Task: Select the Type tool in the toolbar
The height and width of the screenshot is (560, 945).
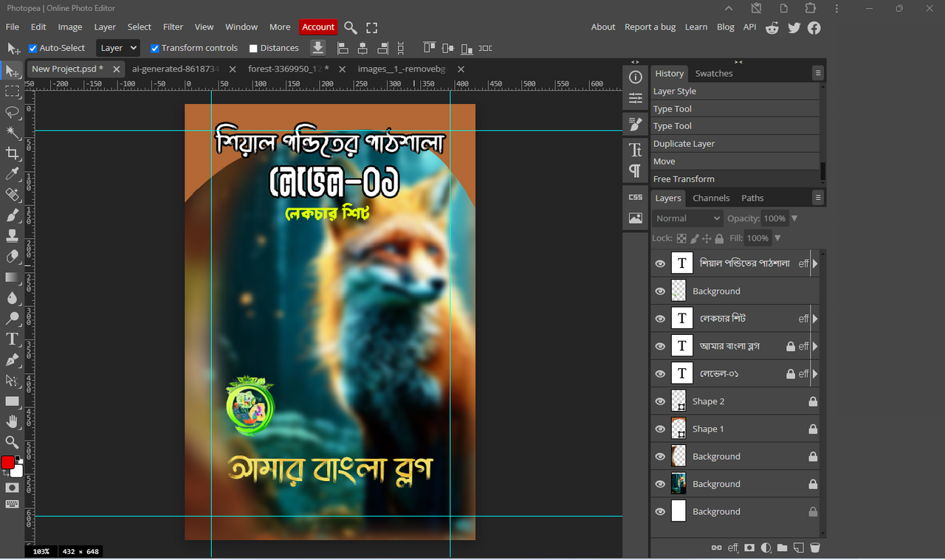Action: coord(13,339)
